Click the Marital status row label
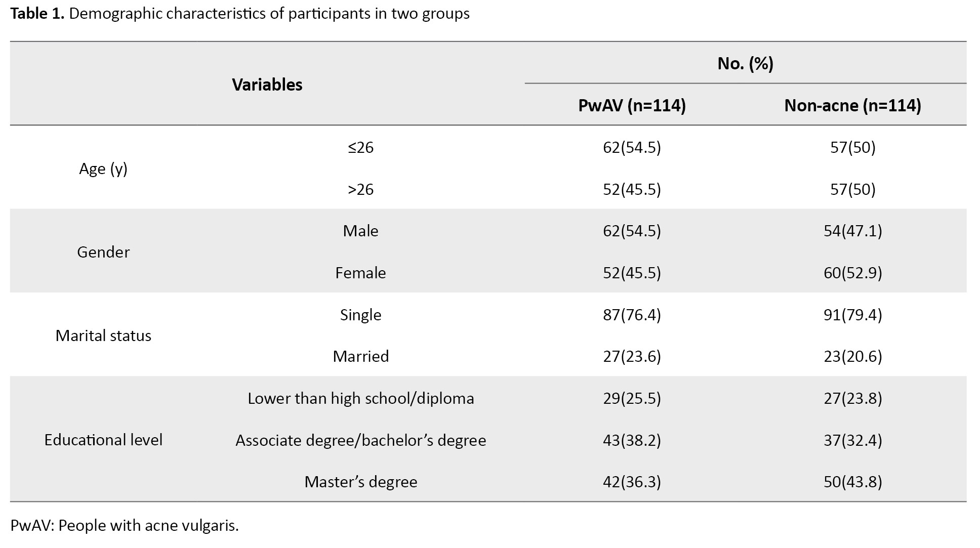 103,335
